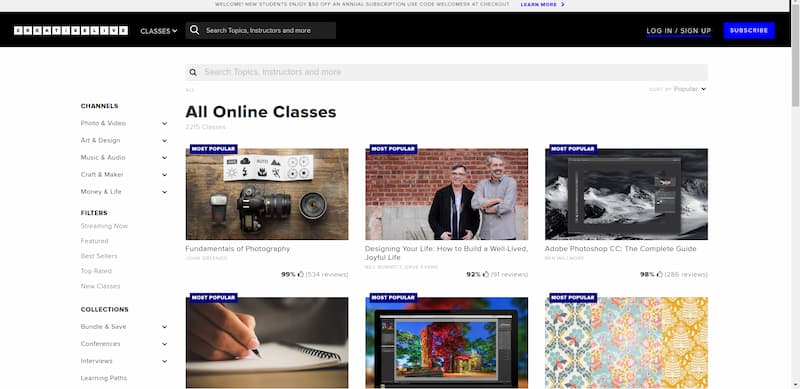Click Most Popular badge on Adobe Photoshop CC
800x389 pixels.
click(573, 149)
